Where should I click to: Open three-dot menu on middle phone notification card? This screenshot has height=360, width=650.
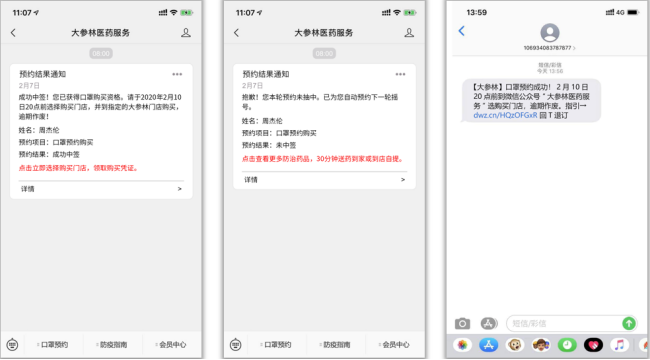(400, 74)
